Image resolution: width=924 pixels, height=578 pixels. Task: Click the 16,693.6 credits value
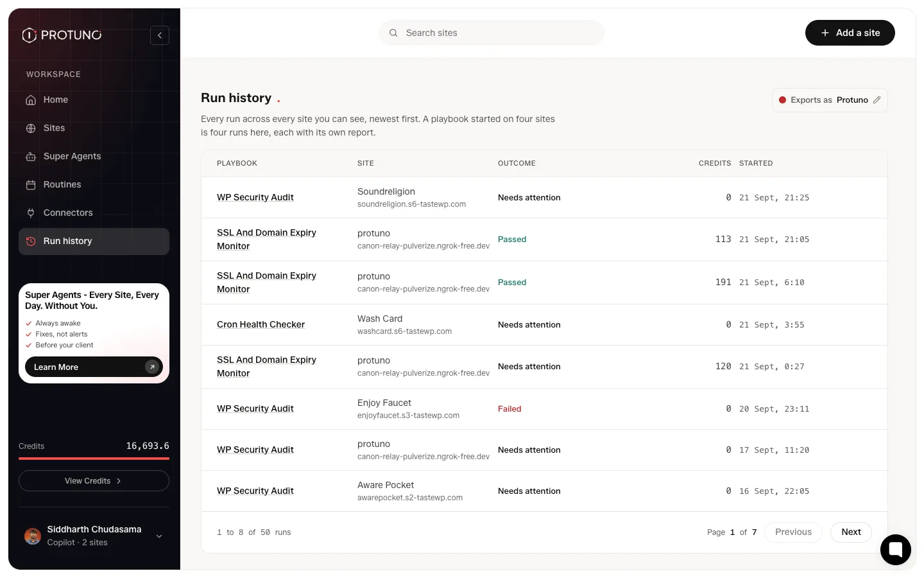click(x=148, y=446)
